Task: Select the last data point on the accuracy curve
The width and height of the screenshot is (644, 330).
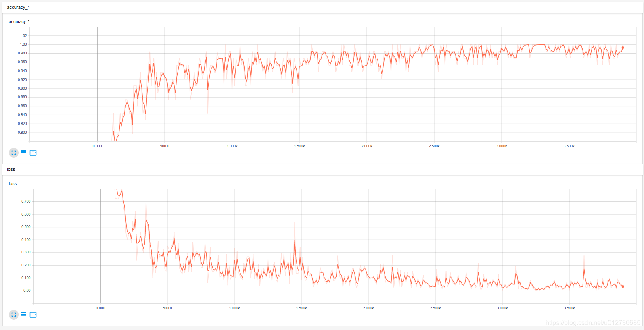Action: pos(623,48)
